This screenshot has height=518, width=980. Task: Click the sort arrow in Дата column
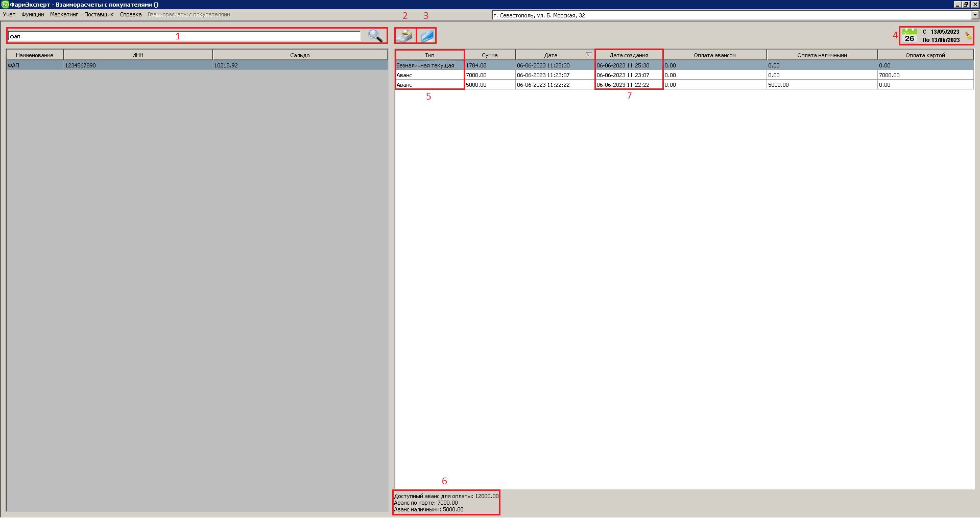589,55
